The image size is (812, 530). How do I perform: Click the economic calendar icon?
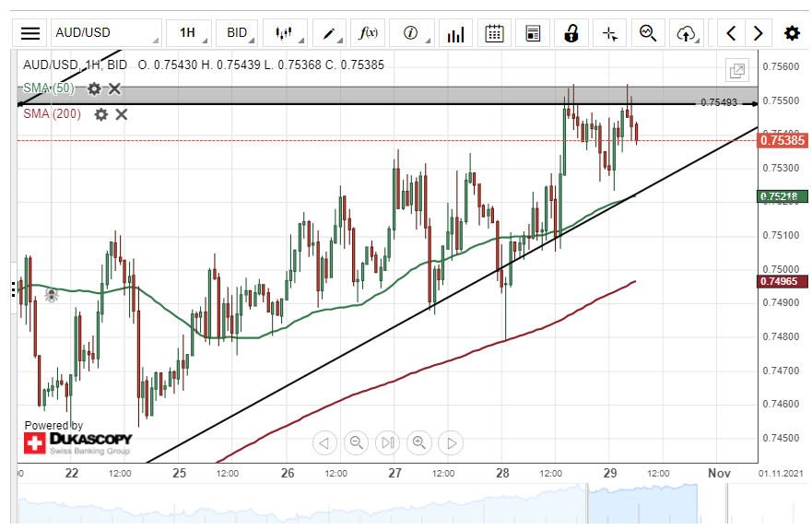click(x=494, y=33)
